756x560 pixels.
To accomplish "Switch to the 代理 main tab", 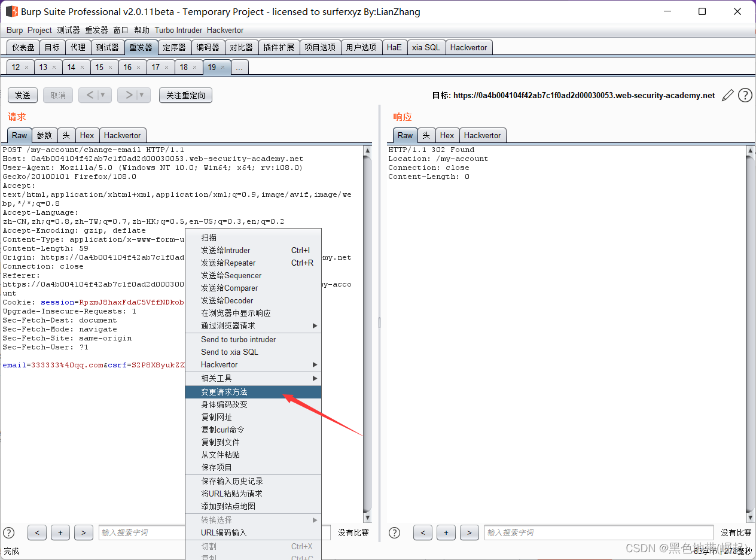I will (78, 48).
